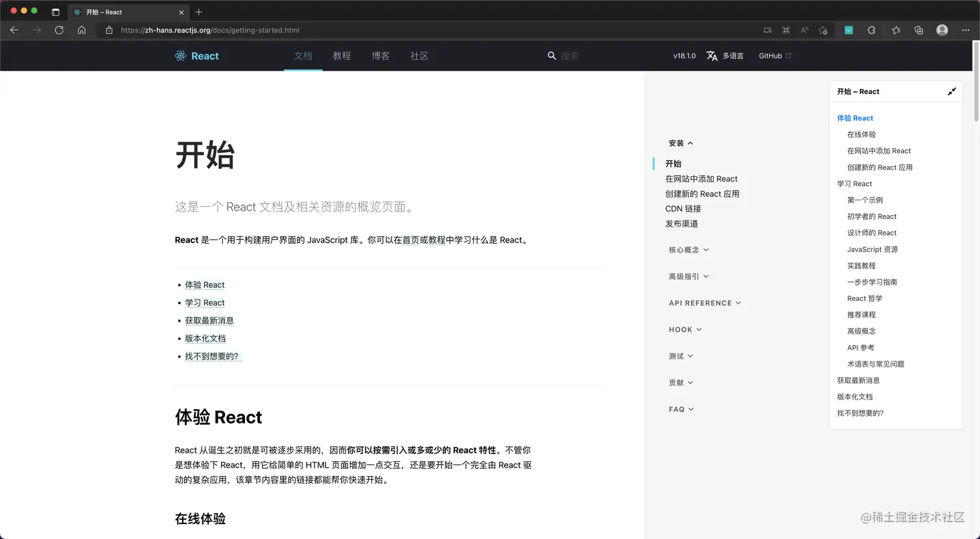
Task: Open the Extensions puzzle icon
Action: pos(872,30)
